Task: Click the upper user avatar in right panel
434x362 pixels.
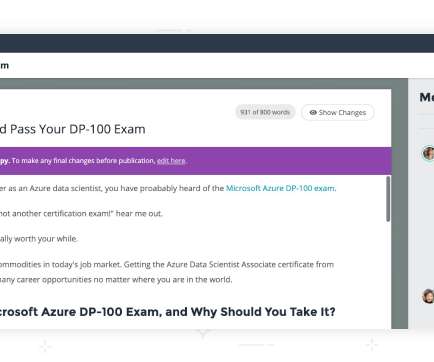Action: coord(428,153)
